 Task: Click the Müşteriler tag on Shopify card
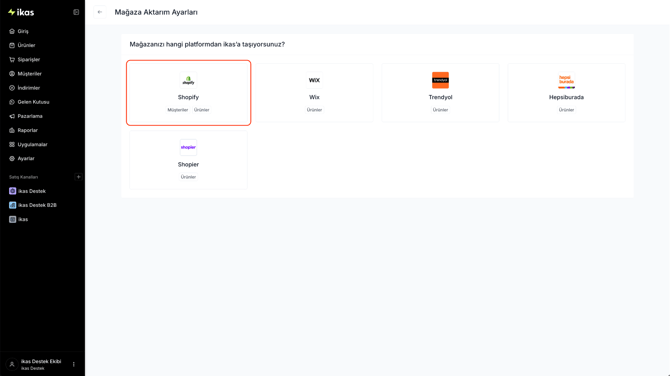(x=178, y=110)
